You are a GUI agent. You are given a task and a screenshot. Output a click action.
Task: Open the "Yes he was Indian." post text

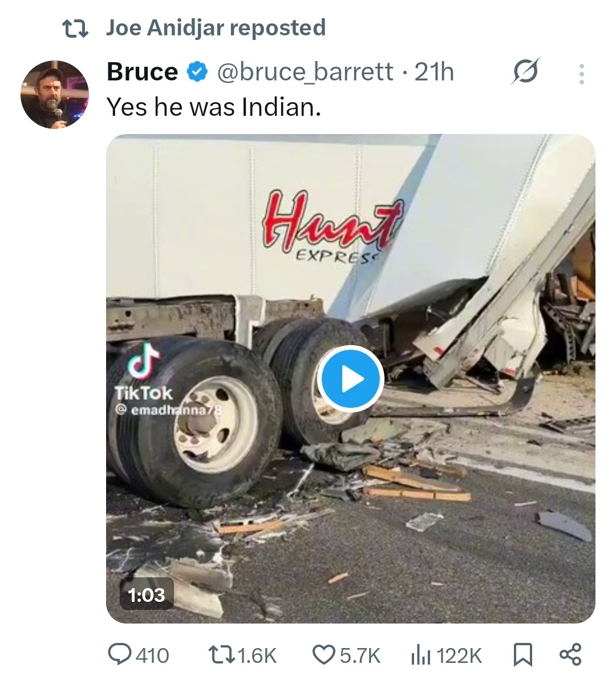[214, 107]
